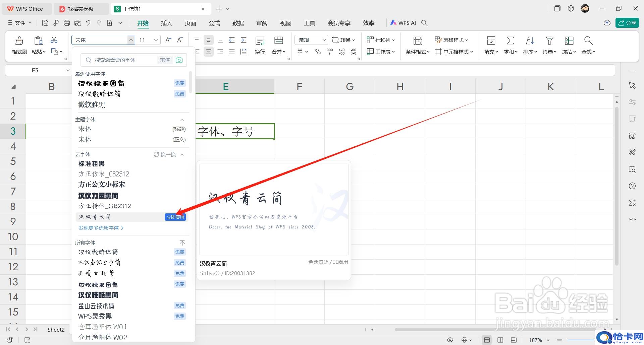The height and width of the screenshot is (345, 644).
Task: Click the zoom-out minus in status bar
Action: pos(559,340)
